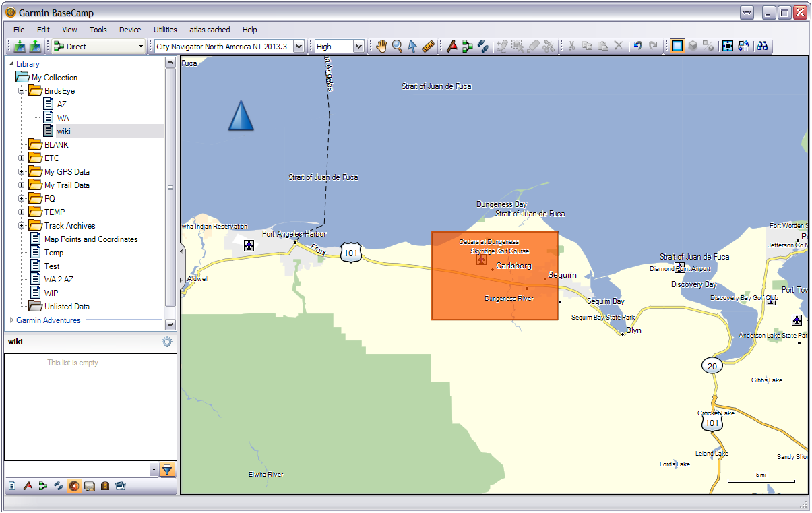Expand the My GPS Data folder

[x=22, y=171]
